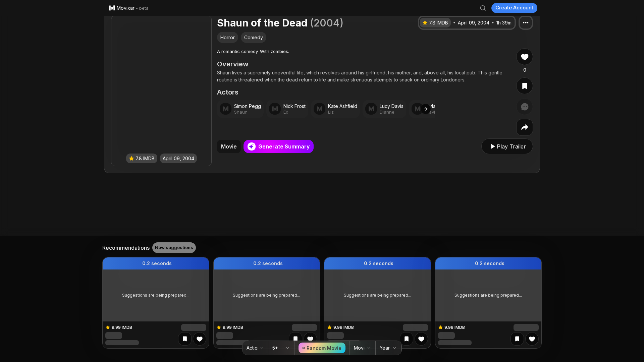Bookmark the first recommendation card
This screenshot has height=362, width=644.
pos(185,339)
